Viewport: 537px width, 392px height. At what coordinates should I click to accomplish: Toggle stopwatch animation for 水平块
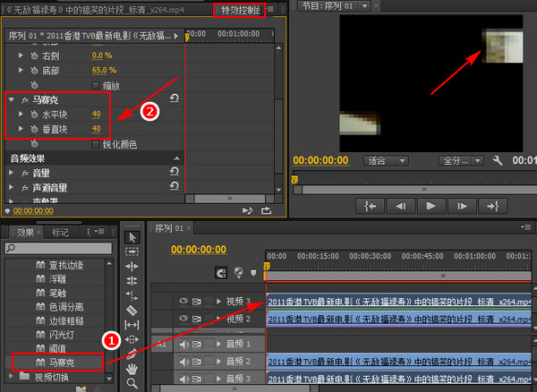pos(34,115)
